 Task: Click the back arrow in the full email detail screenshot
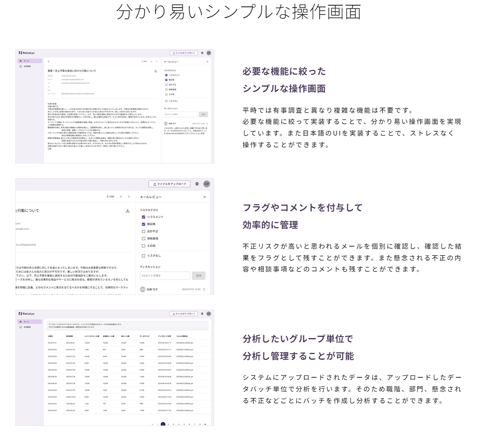click(49, 61)
